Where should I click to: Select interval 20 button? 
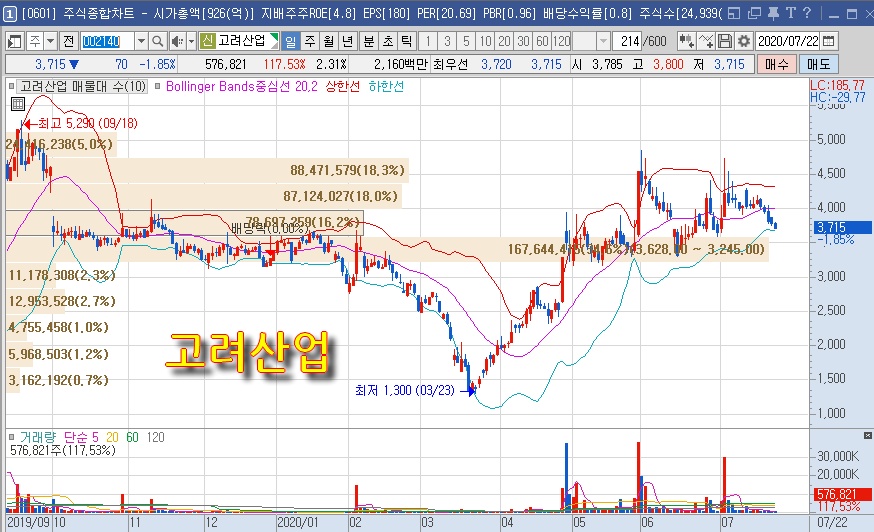[x=504, y=41]
